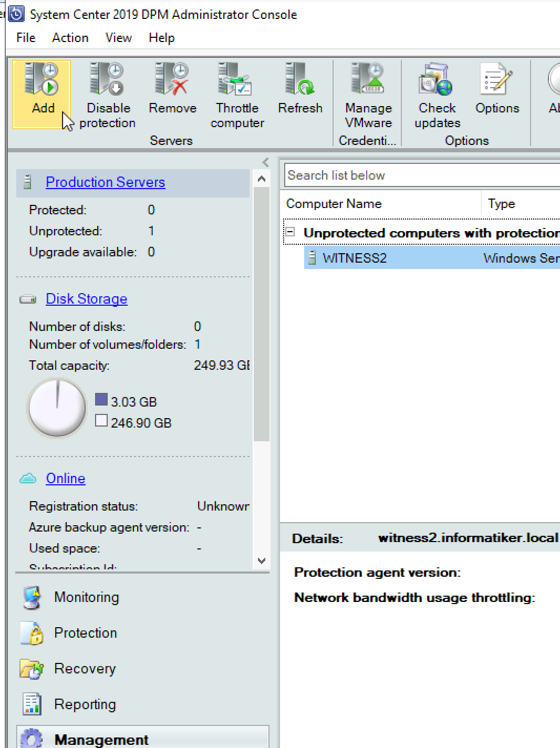The width and height of the screenshot is (560, 748).
Task: Click the Online cloud icon
Action: [x=28, y=478]
